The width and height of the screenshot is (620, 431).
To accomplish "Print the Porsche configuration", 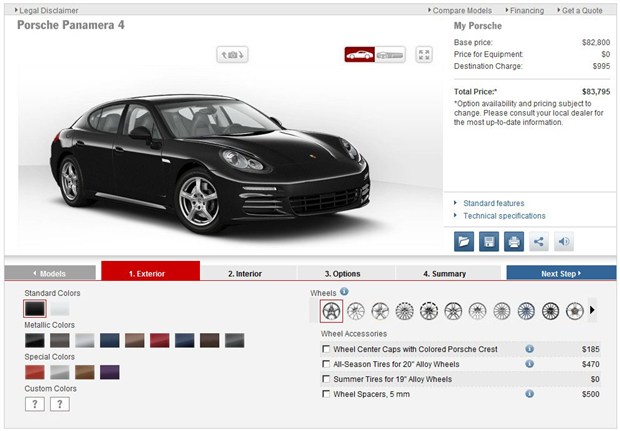I will coord(514,241).
